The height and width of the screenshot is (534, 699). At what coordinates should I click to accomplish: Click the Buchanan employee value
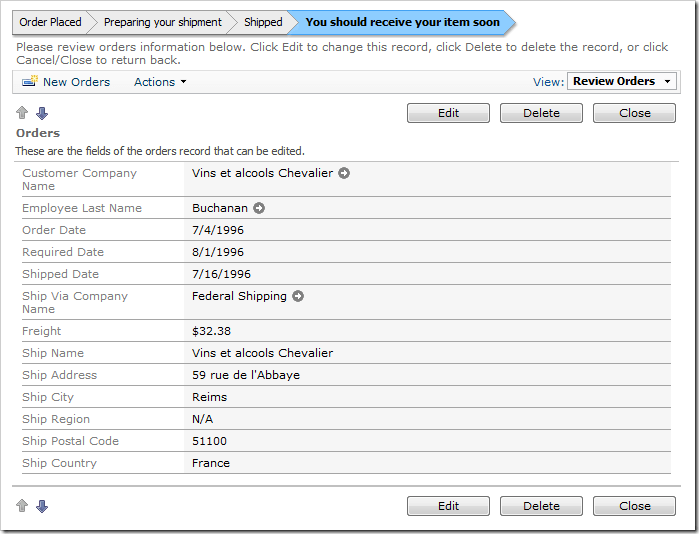[220, 208]
